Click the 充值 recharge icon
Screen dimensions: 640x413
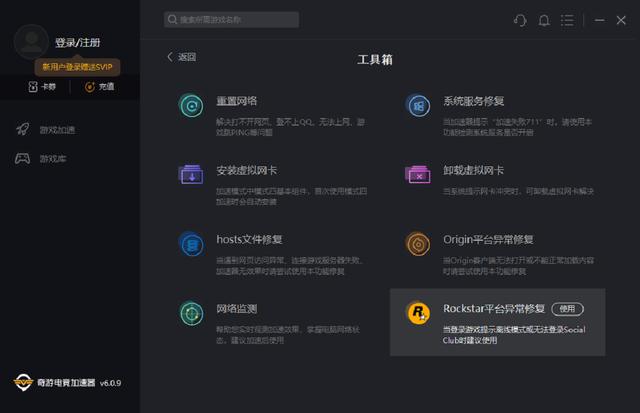click(x=89, y=87)
